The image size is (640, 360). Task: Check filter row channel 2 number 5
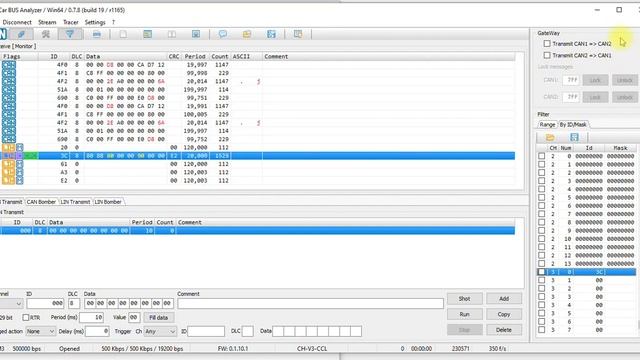pyautogui.click(x=542, y=197)
